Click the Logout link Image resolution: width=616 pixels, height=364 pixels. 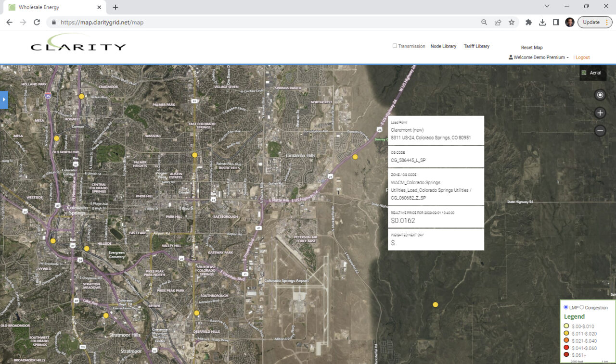pos(582,57)
